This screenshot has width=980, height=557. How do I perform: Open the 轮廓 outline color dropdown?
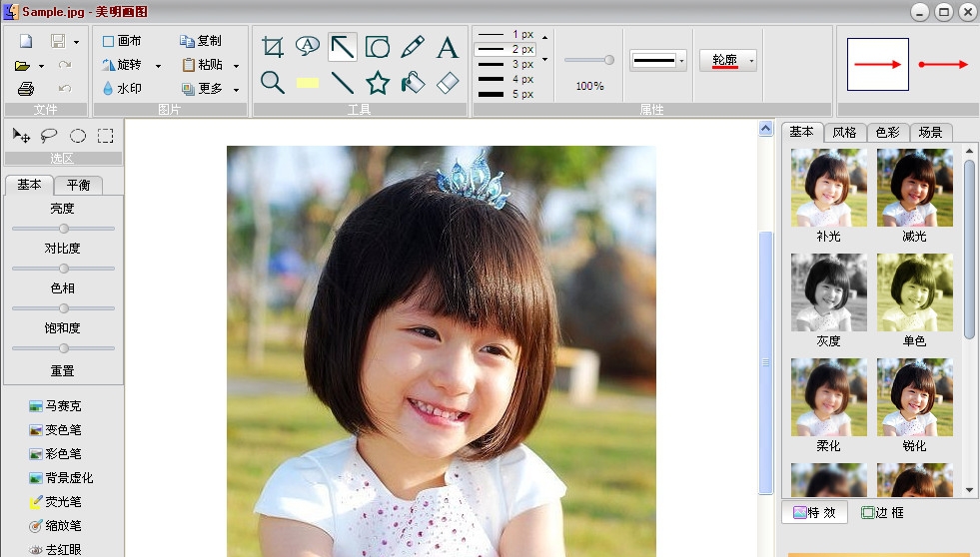(751, 61)
